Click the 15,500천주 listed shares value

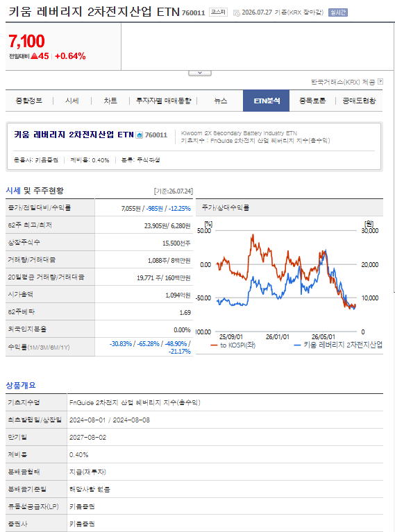(x=176, y=243)
